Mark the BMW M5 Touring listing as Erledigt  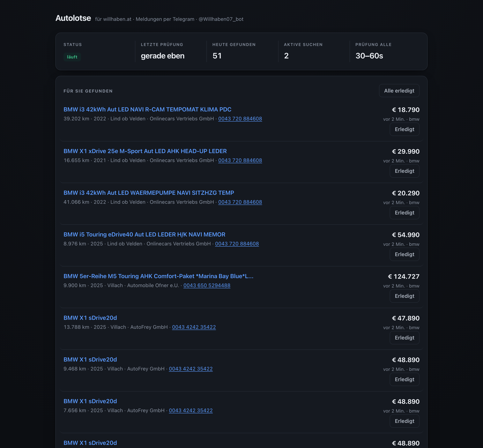(405, 296)
